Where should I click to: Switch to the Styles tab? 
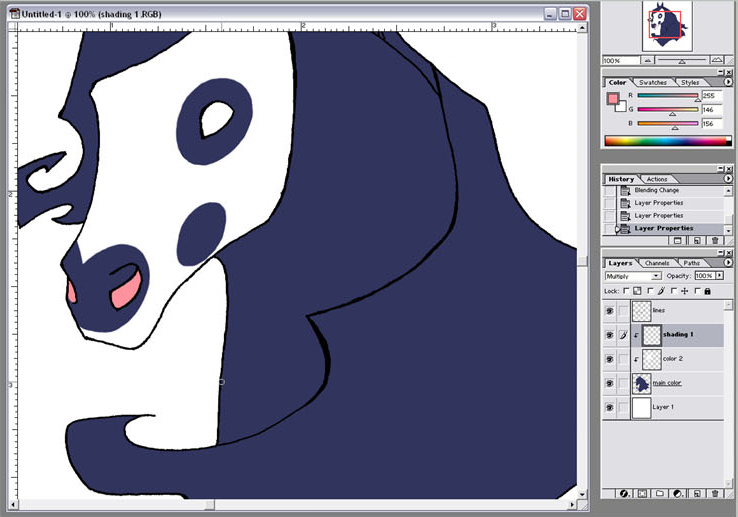coord(690,82)
